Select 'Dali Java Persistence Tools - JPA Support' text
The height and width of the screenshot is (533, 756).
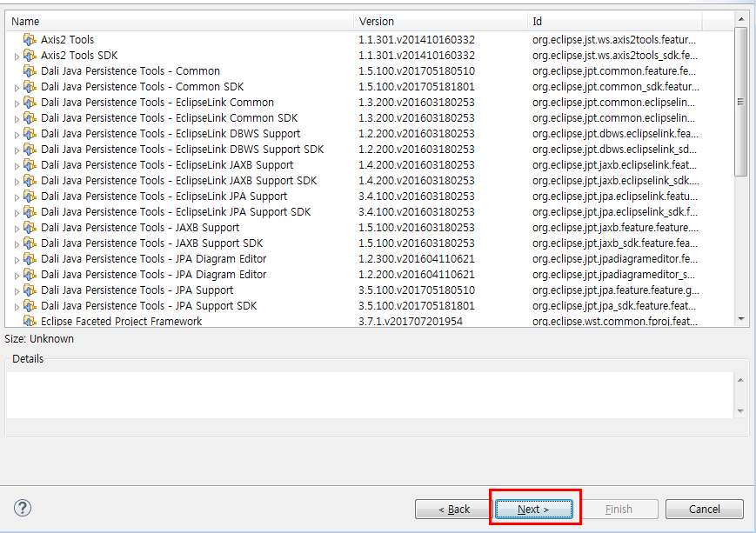coord(137,290)
